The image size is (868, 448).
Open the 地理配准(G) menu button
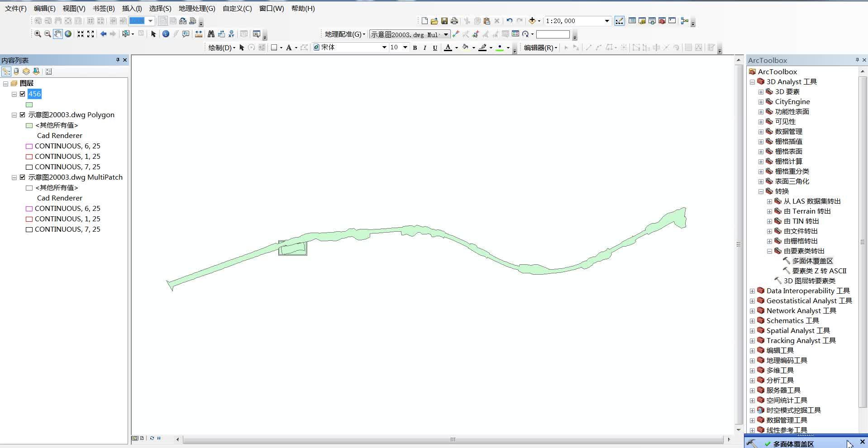(x=345, y=34)
